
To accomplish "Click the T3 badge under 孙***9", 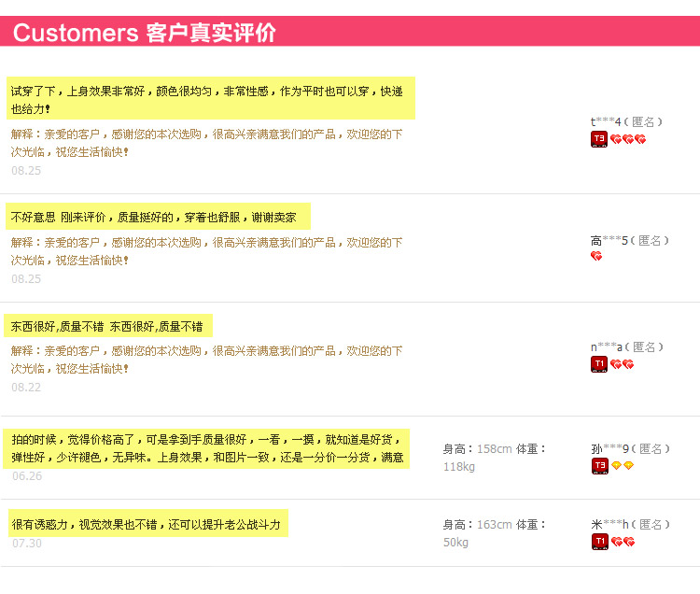I will tap(599, 465).
